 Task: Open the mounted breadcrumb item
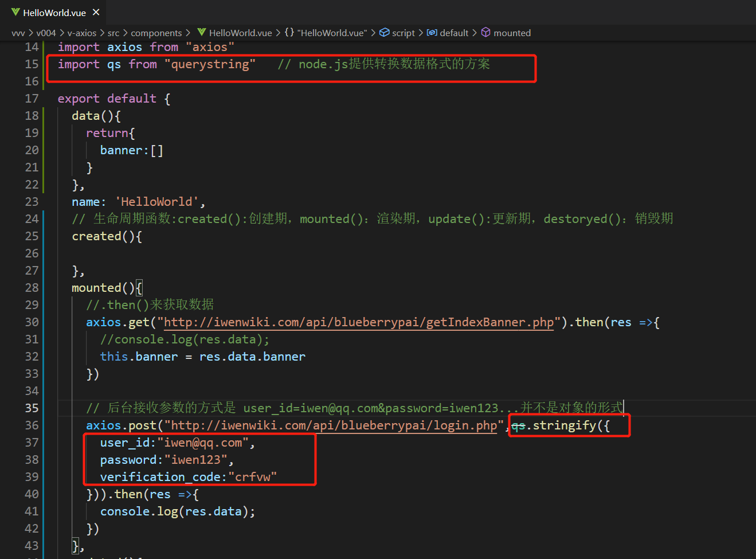(512, 33)
